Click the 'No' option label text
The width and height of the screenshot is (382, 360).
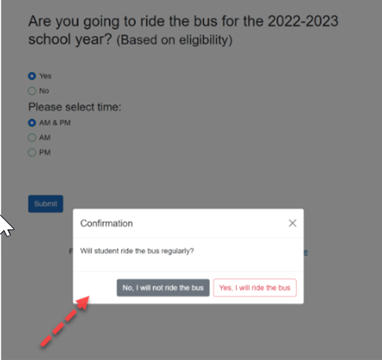(44, 91)
